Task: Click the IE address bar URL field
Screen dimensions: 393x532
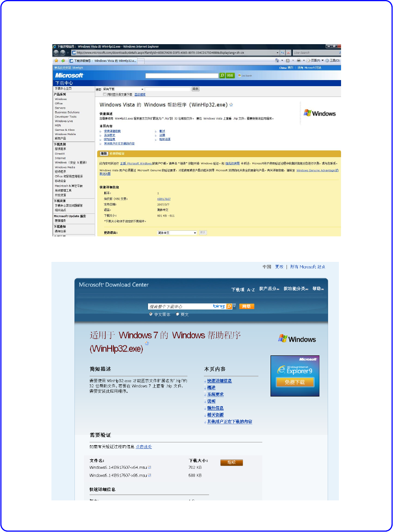Action: point(176,53)
